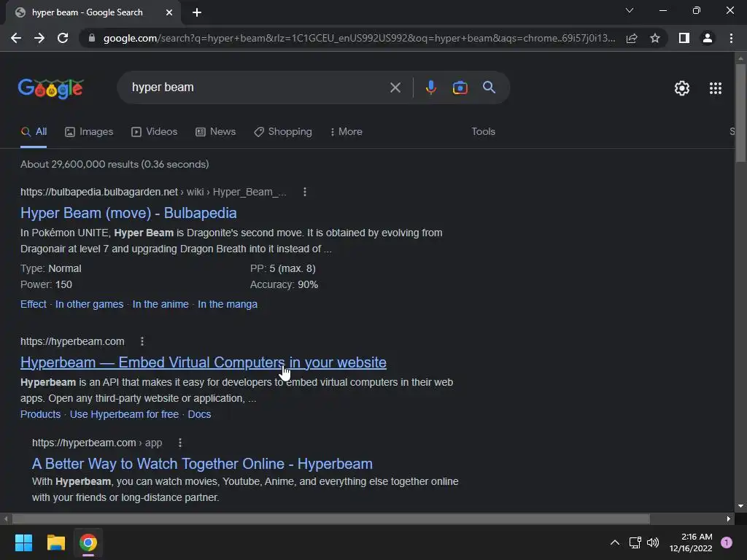This screenshot has width=747, height=560.
Task: Open the Chrome three-dot menu
Action: click(731, 38)
